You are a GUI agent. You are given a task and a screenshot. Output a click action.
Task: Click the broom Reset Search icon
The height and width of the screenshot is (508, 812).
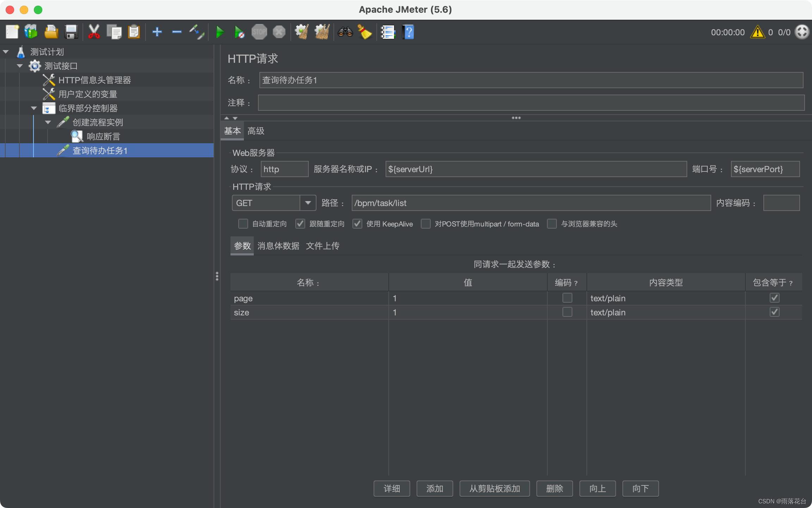(365, 32)
